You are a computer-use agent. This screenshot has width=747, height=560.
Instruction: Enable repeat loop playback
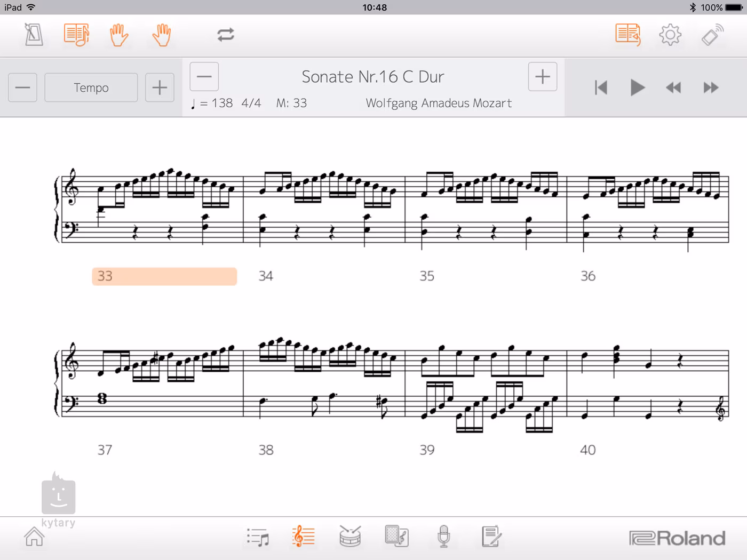(x=226, y=35)
